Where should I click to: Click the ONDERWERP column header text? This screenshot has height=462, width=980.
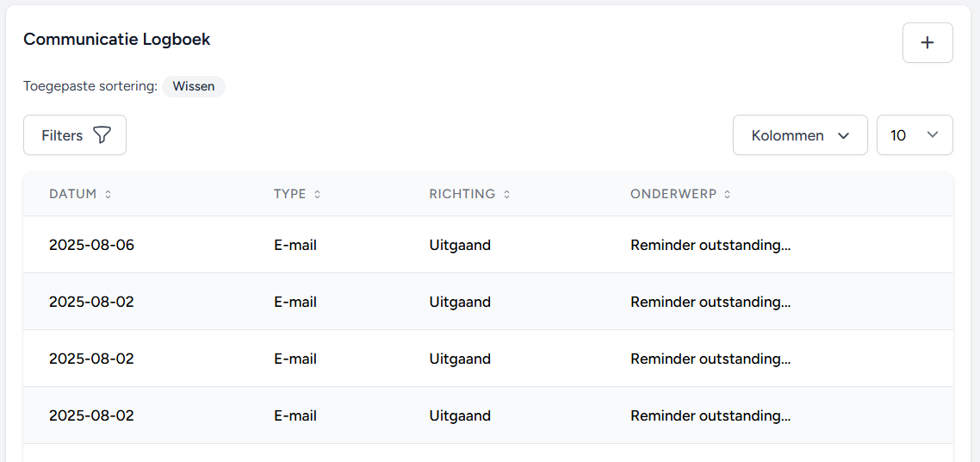point(673,195)
